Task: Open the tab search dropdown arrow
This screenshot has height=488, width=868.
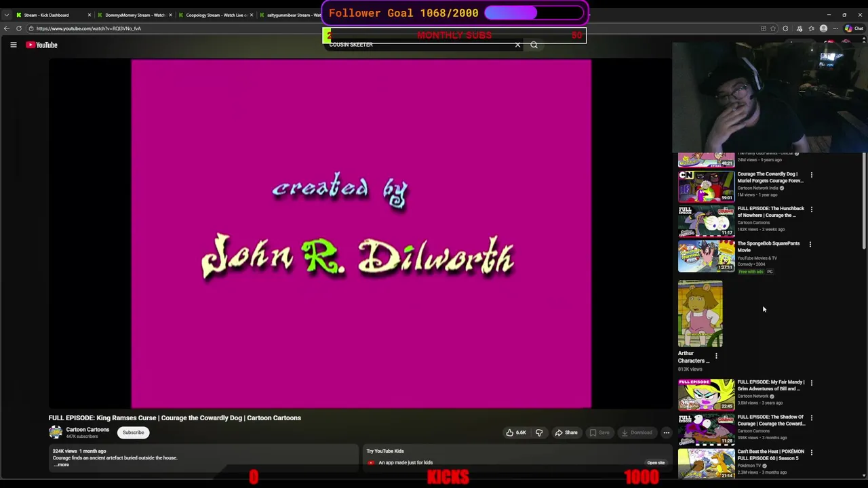Action: pos(6,15)
